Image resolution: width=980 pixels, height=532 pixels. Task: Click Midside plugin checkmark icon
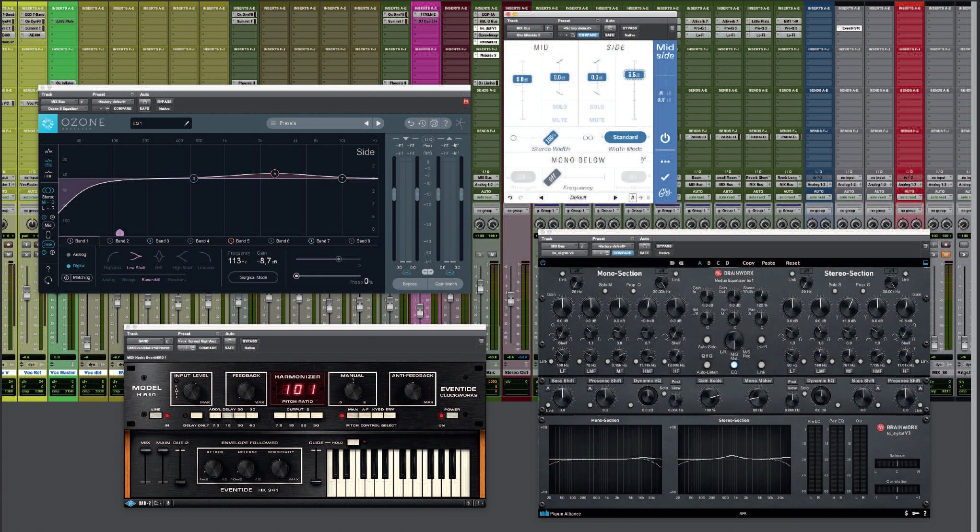tap(665, 177)
